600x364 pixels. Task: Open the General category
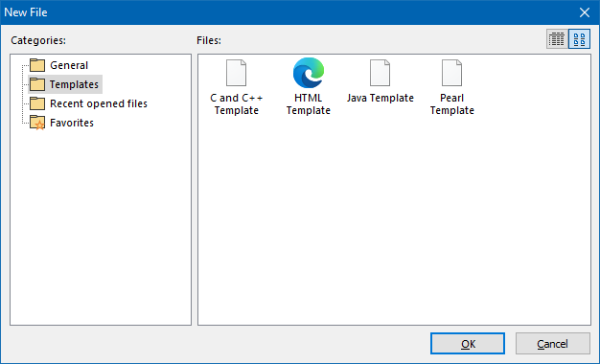[69, 65]
